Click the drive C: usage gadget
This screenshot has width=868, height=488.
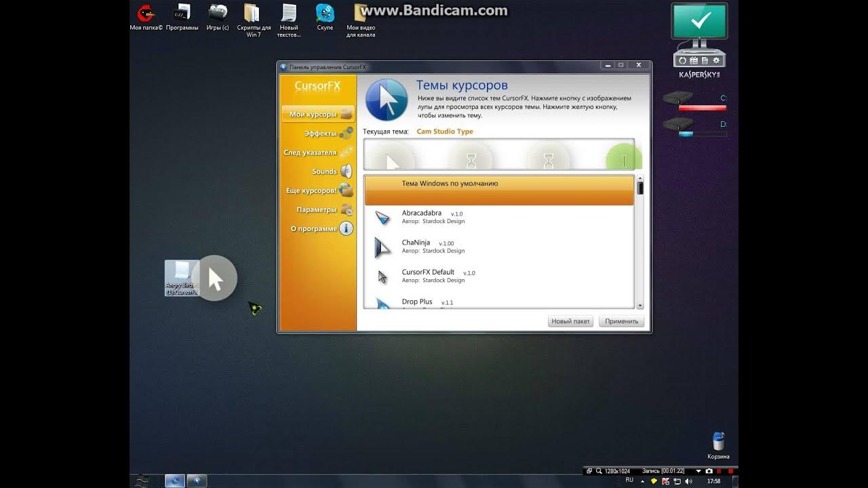click(694, 102)
